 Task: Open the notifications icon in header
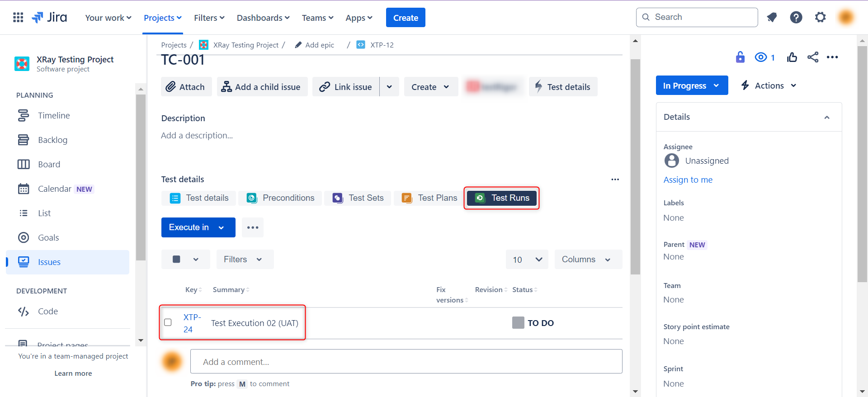(772, 18)
